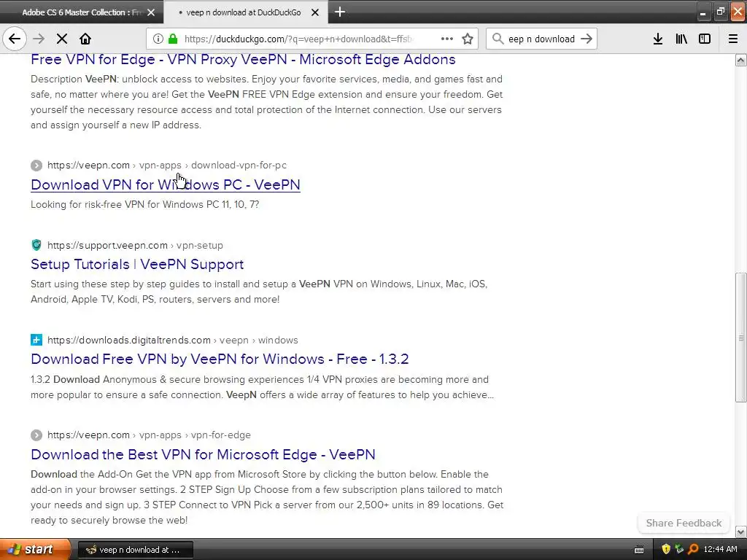The height and width of the screenshot is (560, 747).
Task: Click the digitaltrends blue plus favicon
Action: tap(36, 340)
